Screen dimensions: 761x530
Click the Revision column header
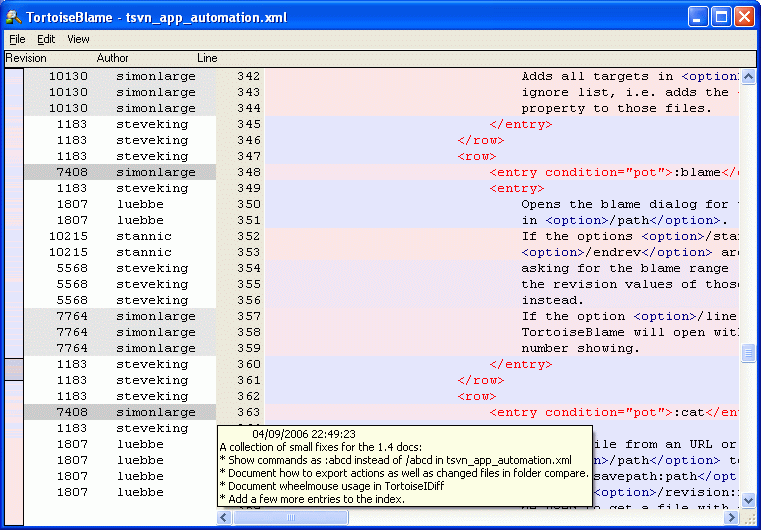tap(26, 58)
